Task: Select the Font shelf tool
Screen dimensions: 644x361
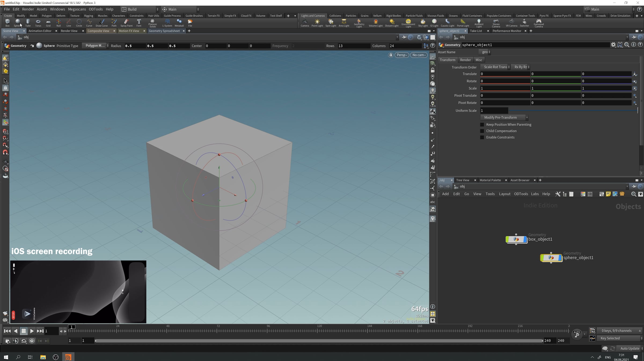Action: pos(139,23)
